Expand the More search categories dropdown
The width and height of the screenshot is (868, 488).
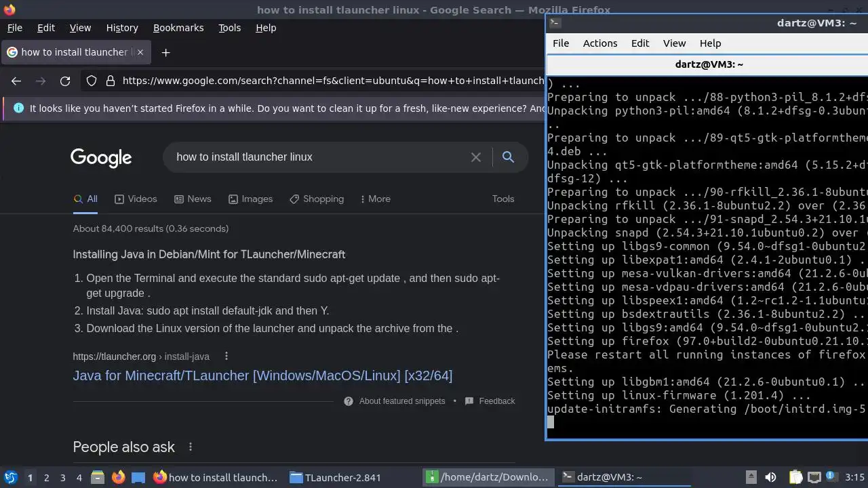click(375, 199)
